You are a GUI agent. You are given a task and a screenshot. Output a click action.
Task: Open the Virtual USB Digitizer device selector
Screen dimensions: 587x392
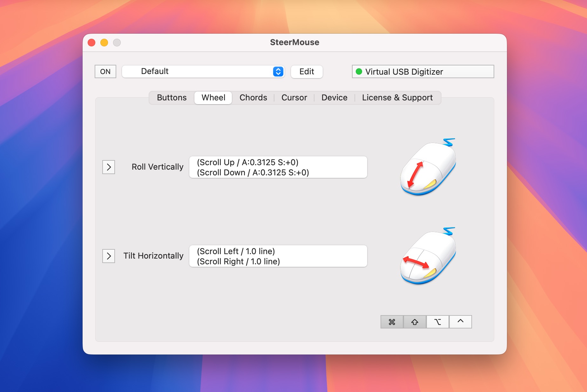click(423, 71)
